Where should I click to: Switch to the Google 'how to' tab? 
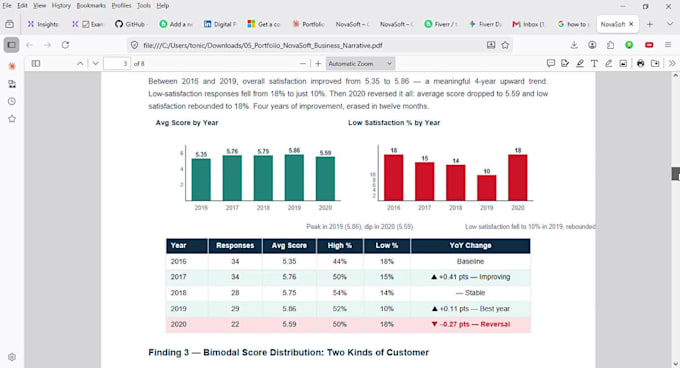[x=573, y=24]
